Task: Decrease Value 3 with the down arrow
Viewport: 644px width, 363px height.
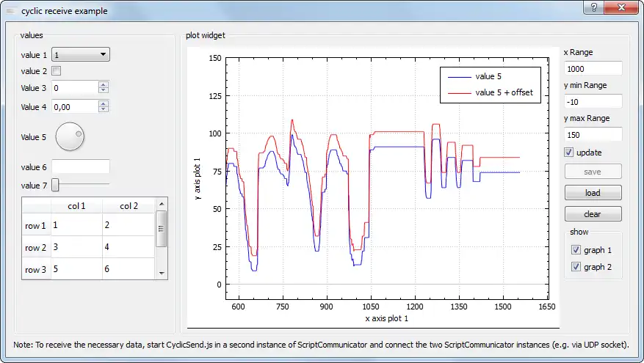Action: coord(104,91)
